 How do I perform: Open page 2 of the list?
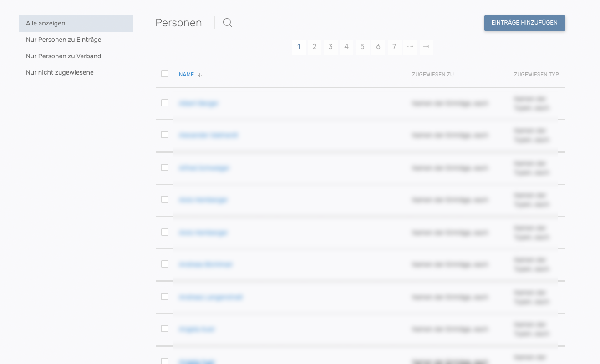pos(315,47)
